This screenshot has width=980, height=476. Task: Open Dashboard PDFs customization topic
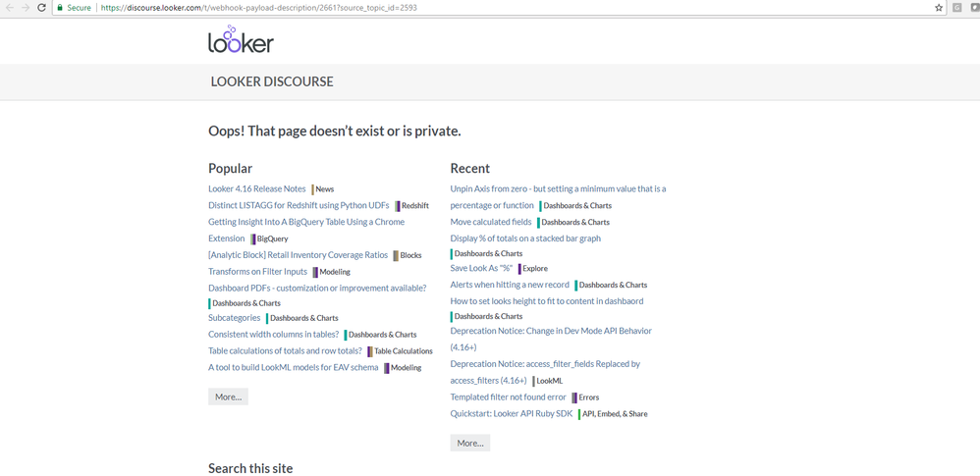pos(317,288)
